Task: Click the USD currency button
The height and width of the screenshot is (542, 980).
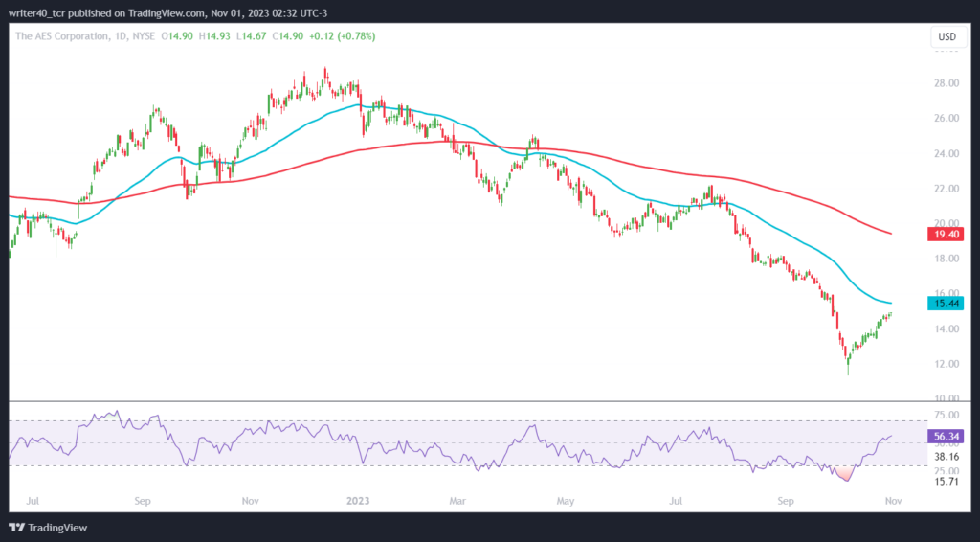Action: pos(947,37)
